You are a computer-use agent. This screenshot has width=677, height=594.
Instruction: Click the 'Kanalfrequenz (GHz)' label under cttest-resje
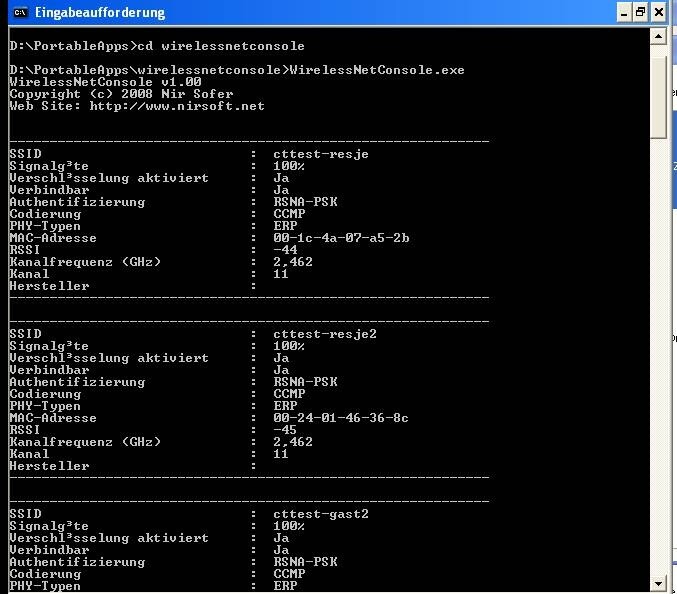coord(85,262)
